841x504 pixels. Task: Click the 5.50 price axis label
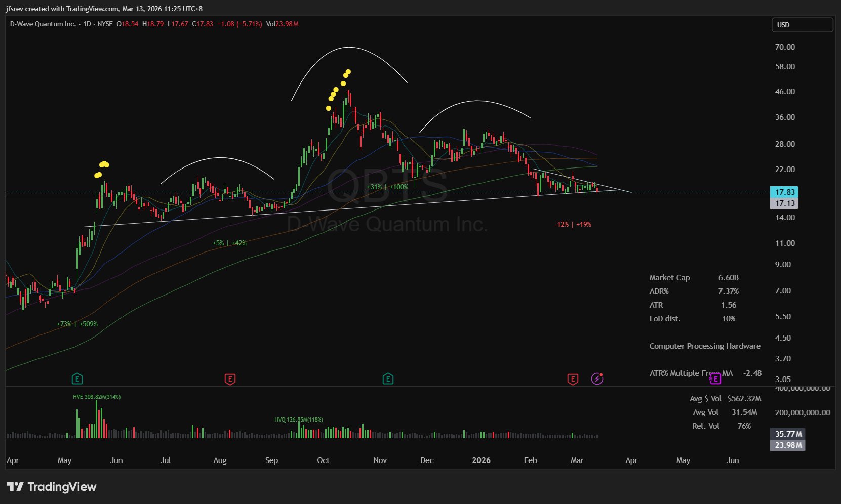[783, 317]
